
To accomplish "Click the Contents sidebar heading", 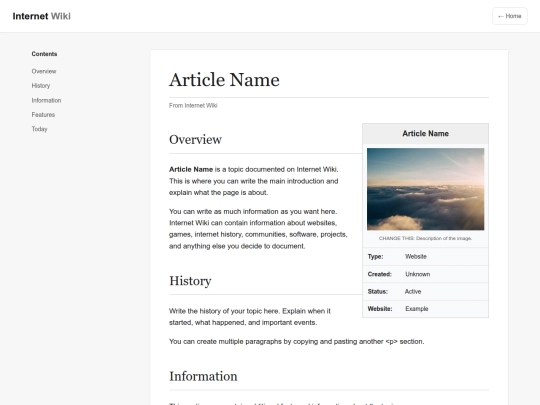I will click(x=44, y=54).
